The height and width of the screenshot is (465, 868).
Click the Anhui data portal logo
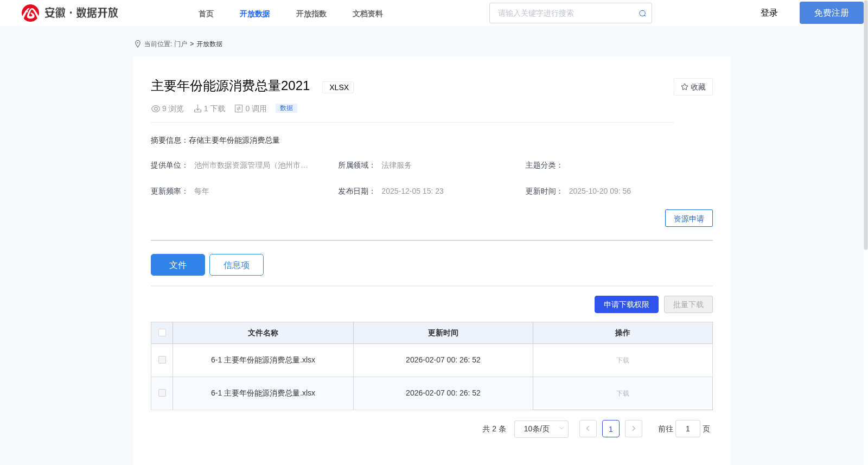pos(70,13)
